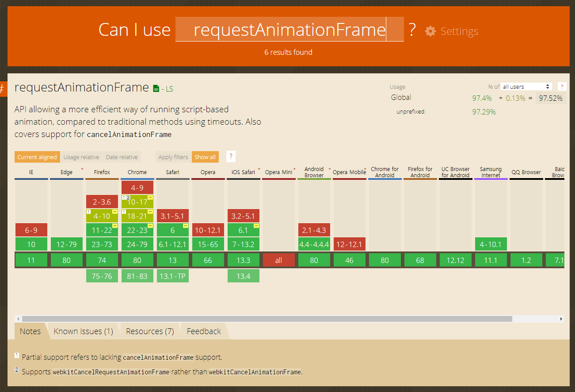Click the Safari column header

click(172, 172)
